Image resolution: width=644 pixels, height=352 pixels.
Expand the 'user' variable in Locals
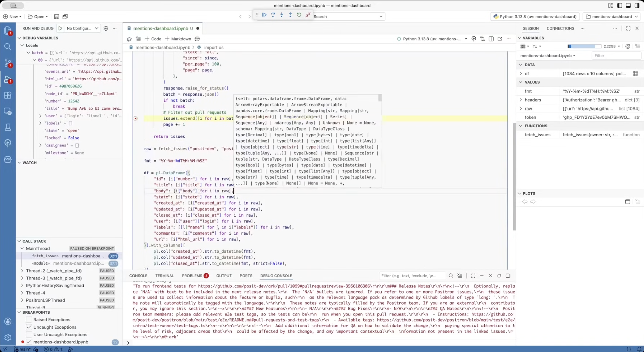40,116
